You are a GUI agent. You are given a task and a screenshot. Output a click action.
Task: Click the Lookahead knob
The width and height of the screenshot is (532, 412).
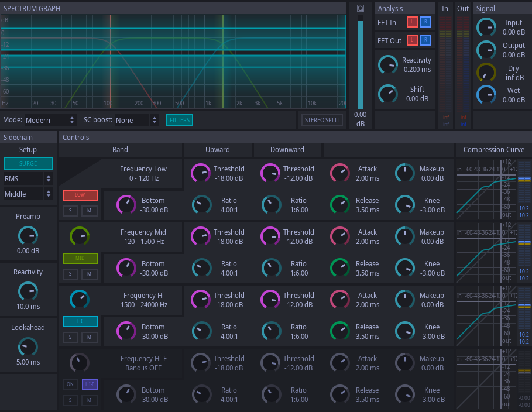pos(28,346)
